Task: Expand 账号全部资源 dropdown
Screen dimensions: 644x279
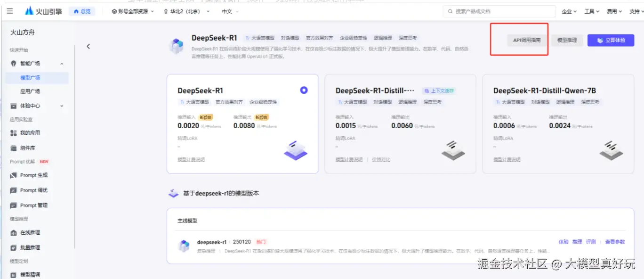Action: 133,11
